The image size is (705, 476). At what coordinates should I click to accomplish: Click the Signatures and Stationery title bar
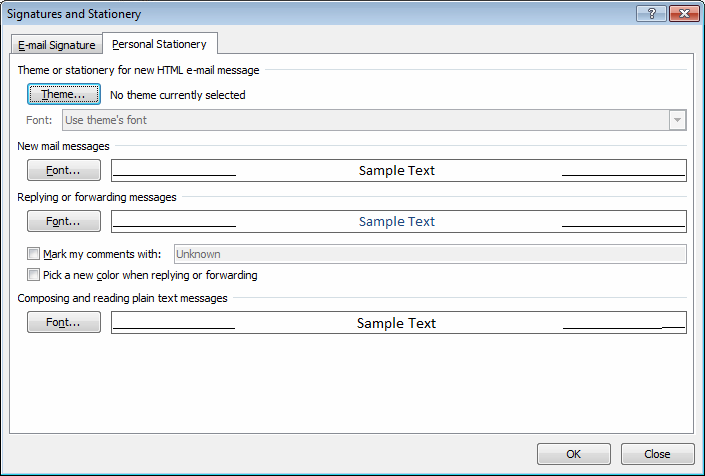(315, 14)
